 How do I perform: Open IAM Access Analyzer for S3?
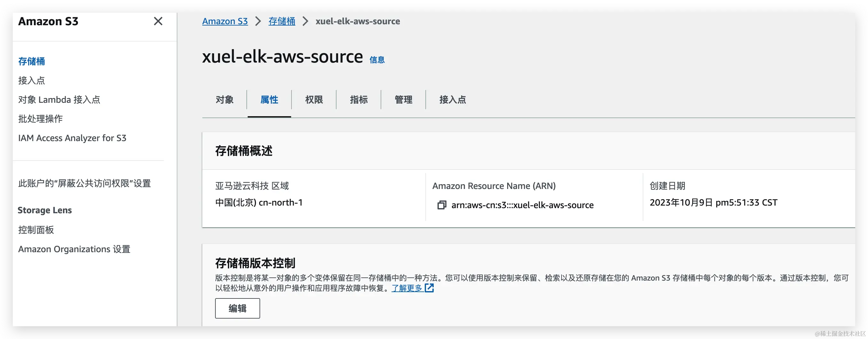coord(72,138)
